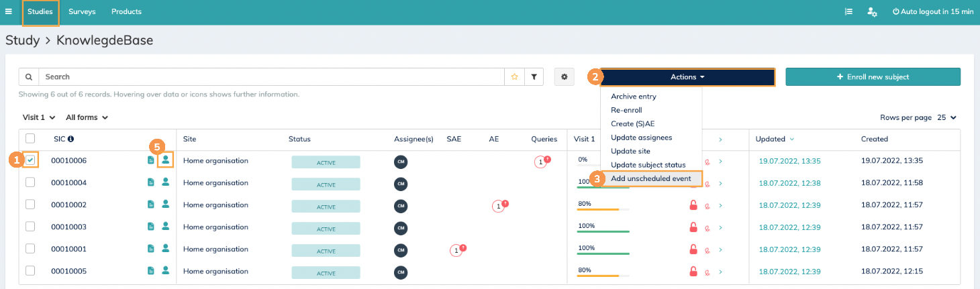Select Add unscheduled event menu item
This screenshot has width=980, height=289.
[x=650, y=178]
